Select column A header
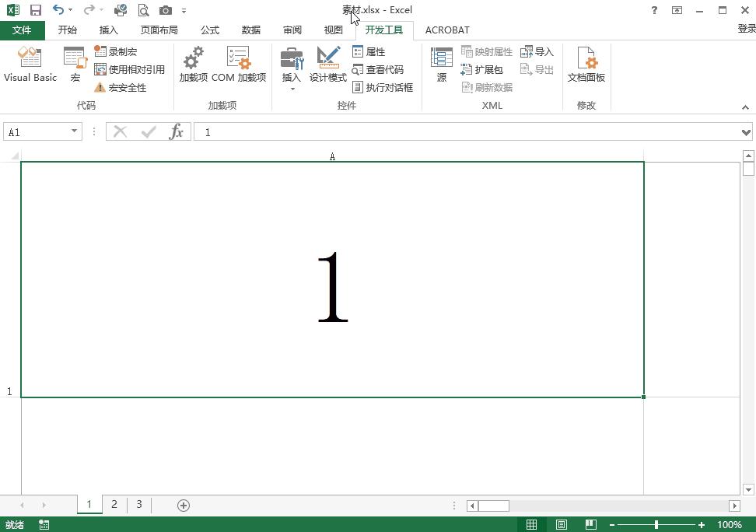Image resolution: width=756 pixels, height=532 pixels. (332, 156)
